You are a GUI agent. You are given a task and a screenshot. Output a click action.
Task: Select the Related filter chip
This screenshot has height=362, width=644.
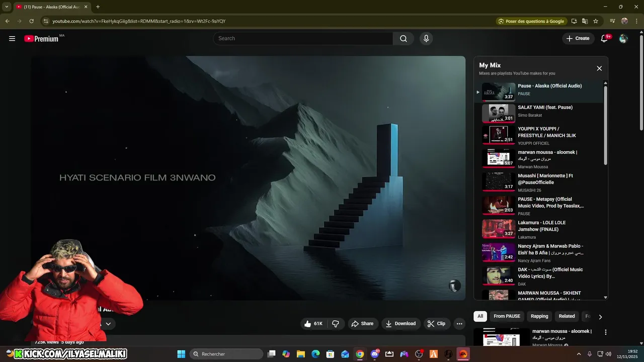(x=567, y=316)
